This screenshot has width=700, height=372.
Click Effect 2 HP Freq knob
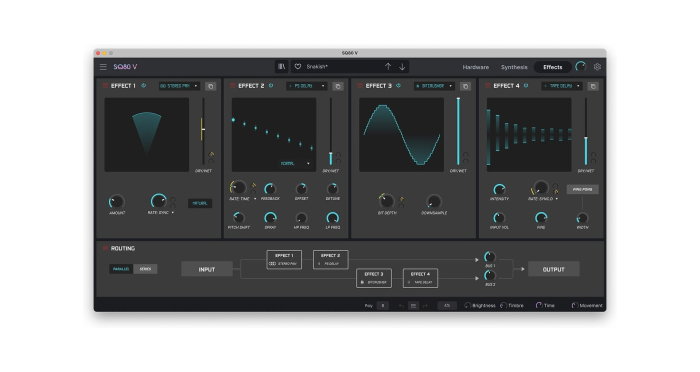click(x=301, y=218)
